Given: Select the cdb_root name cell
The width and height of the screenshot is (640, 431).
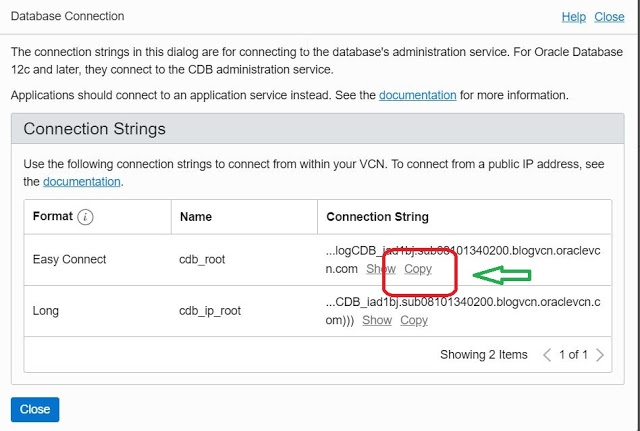Looking at the screenshot, I should tap(201, 259).
